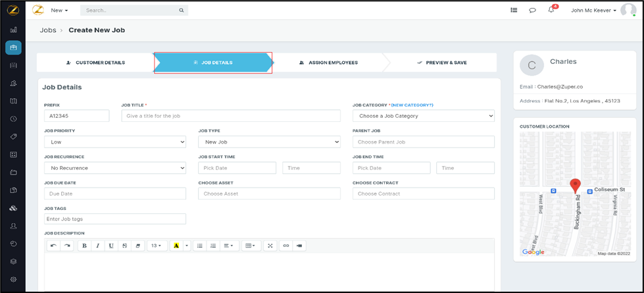The width and height of the screenshot is (644, 293).
Task: Open the Jobs briefcase icon in sidebar
Action: (13, 47)
